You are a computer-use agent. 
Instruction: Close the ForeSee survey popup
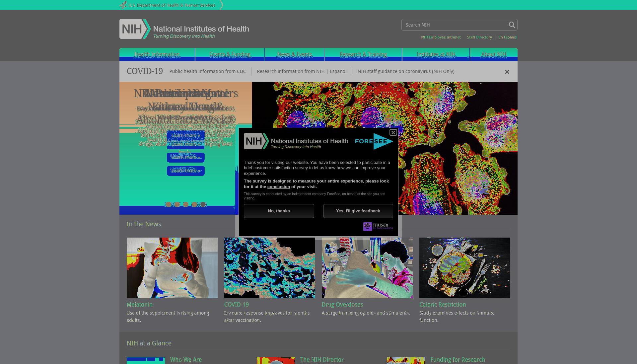click(x=393, y=132)
